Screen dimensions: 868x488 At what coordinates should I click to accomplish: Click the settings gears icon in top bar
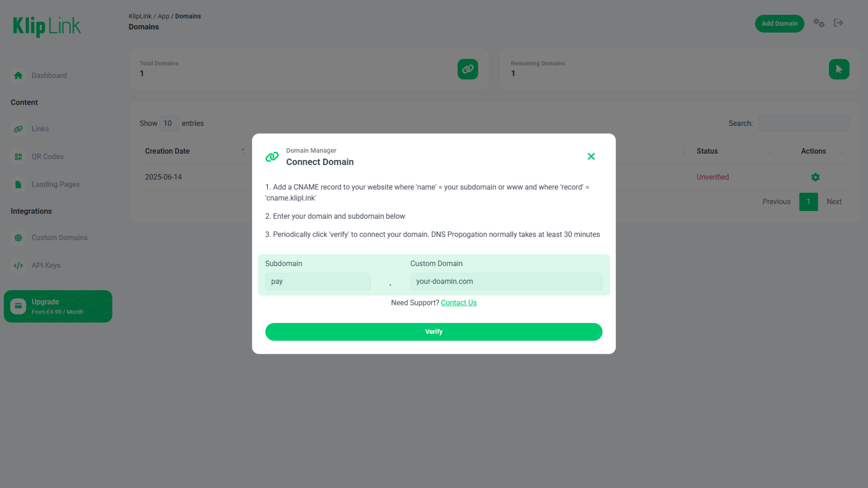click(819, 23)
